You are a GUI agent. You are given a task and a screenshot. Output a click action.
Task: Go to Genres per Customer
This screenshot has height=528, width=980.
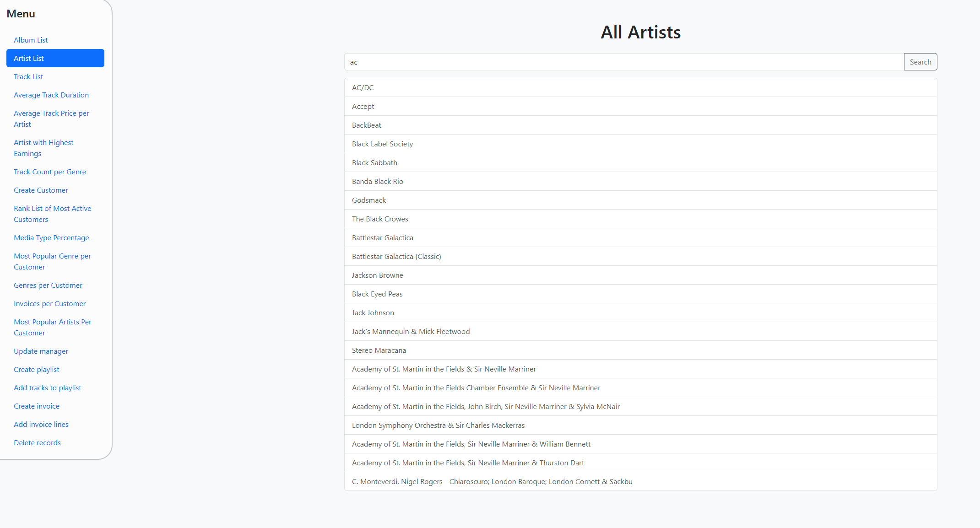click(x=48, y=285)
